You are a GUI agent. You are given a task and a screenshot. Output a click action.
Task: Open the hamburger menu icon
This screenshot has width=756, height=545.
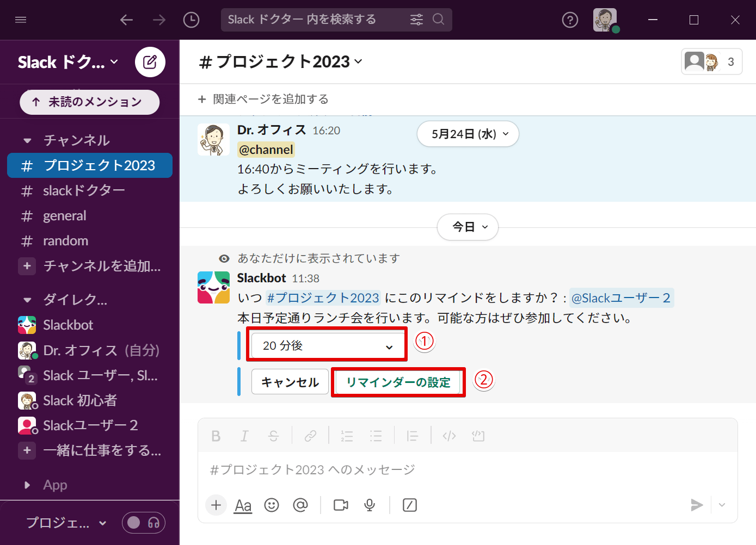[21, 20]
